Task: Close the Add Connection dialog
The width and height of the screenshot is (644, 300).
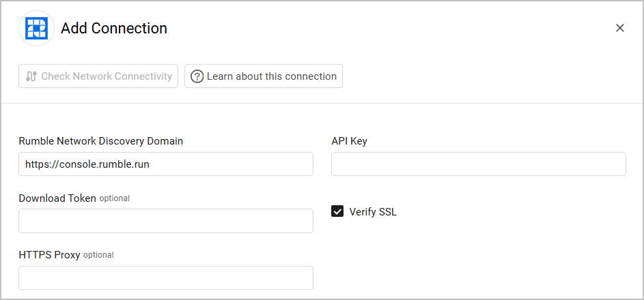Action: pyautogui.click(x=620, y=28)
